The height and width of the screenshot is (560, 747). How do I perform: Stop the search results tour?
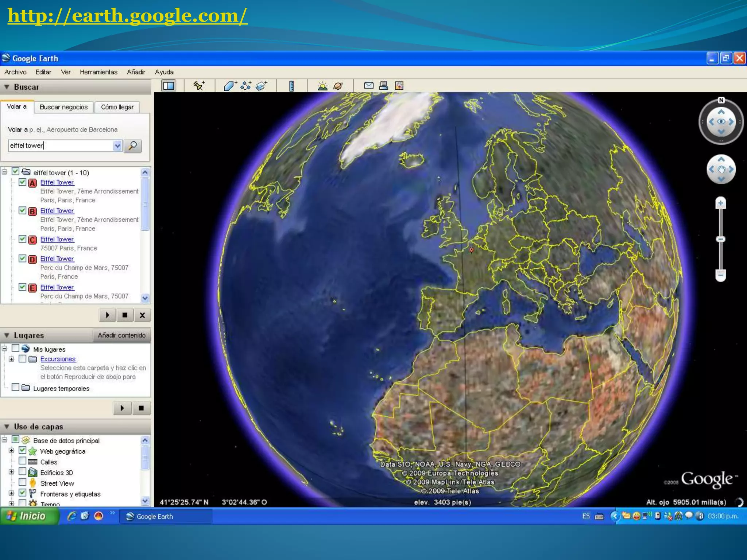point(125,315)
